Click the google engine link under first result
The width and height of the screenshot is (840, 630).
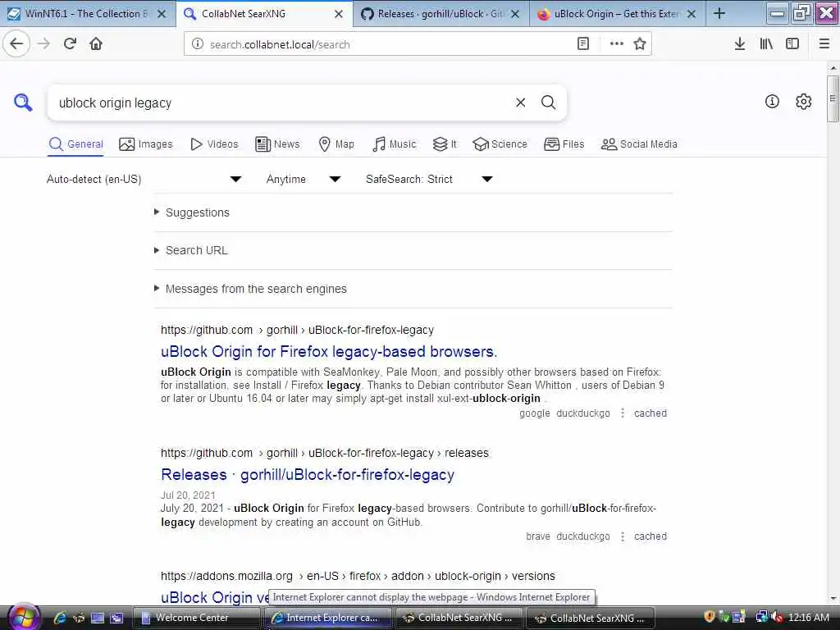534,413
